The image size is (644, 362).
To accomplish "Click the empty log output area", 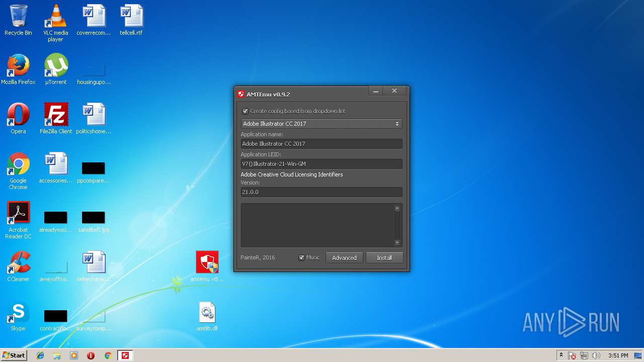I will coord(317,225).
